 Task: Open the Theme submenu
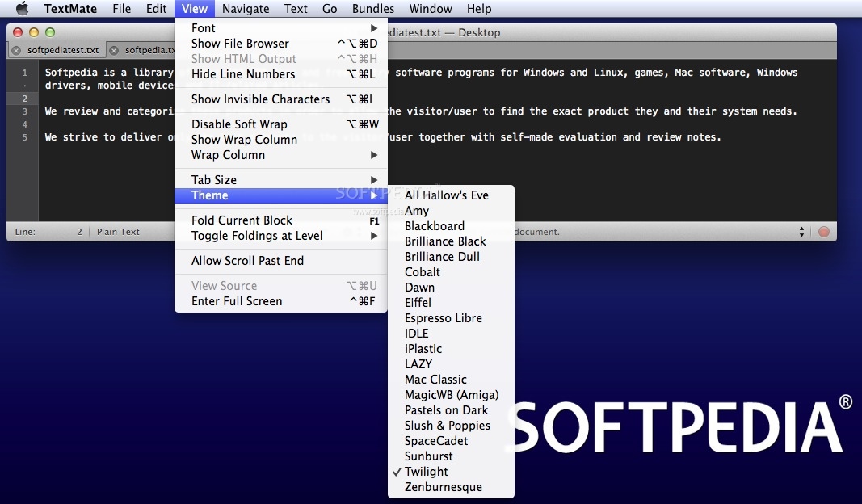point(281,195)
